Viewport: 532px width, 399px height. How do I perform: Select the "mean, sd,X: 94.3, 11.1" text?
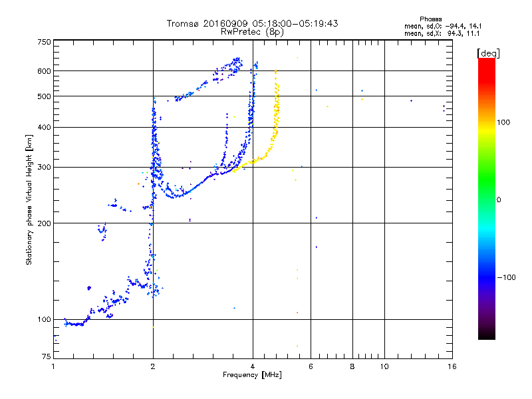[x=442, y=33]
